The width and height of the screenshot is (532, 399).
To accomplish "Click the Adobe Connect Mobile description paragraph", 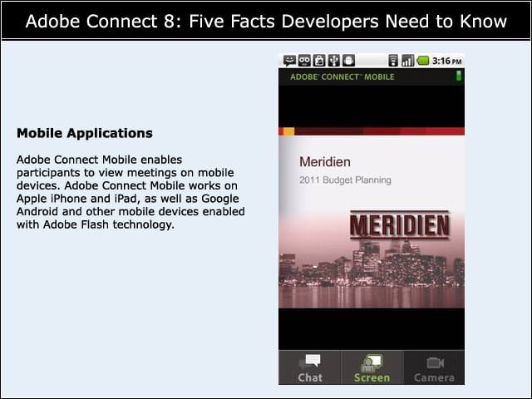I will 131,192.
